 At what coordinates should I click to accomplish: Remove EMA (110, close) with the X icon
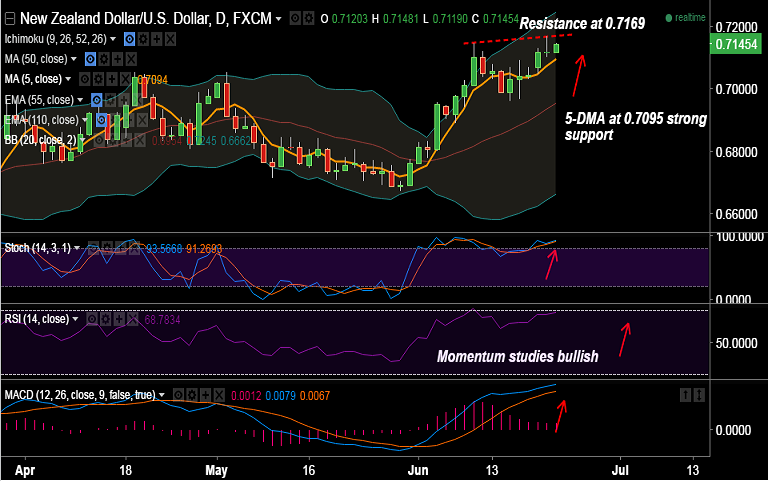point(142,120)
